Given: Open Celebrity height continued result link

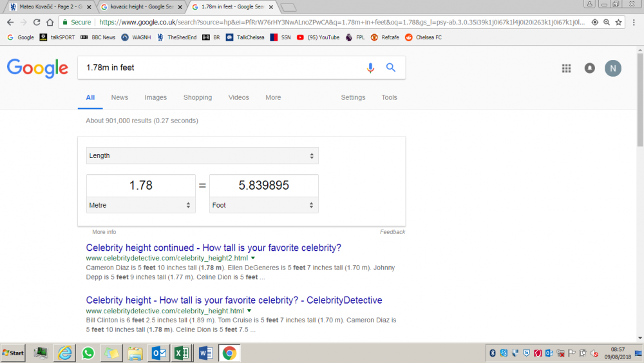Looking at the screenshot, I should pyautogui.click(x=214, y=248).
